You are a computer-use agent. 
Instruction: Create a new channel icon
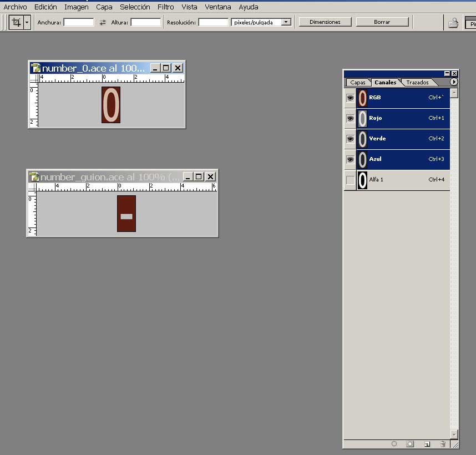coord(427,444)
